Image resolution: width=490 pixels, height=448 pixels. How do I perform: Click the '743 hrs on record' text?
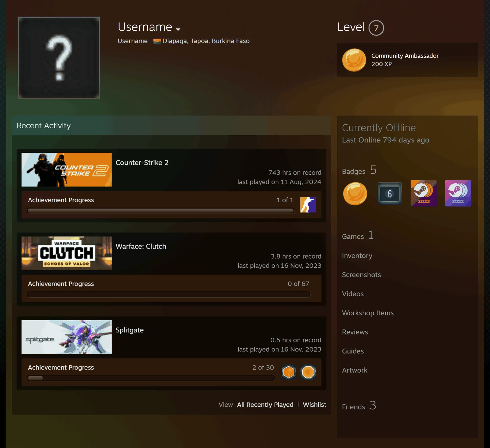click(x=295, y=173)
